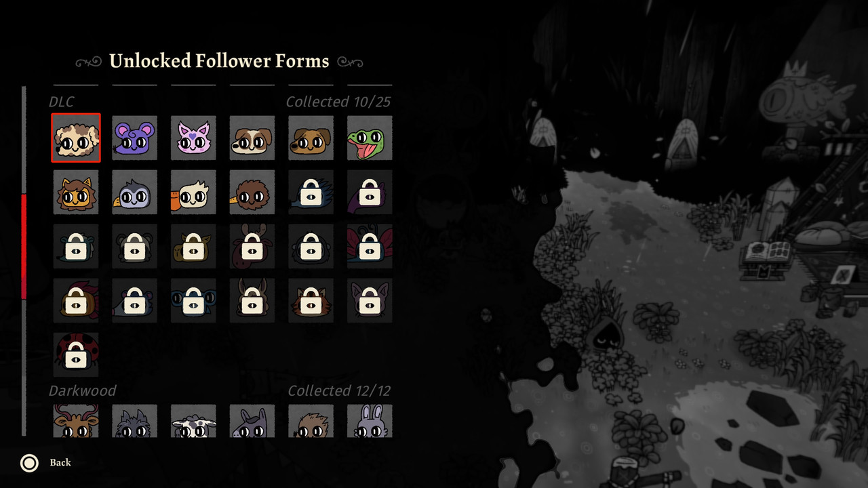Click the red scrollbar thumb
Viewport: 868px width, 488px height.
(x=24, y=247)
